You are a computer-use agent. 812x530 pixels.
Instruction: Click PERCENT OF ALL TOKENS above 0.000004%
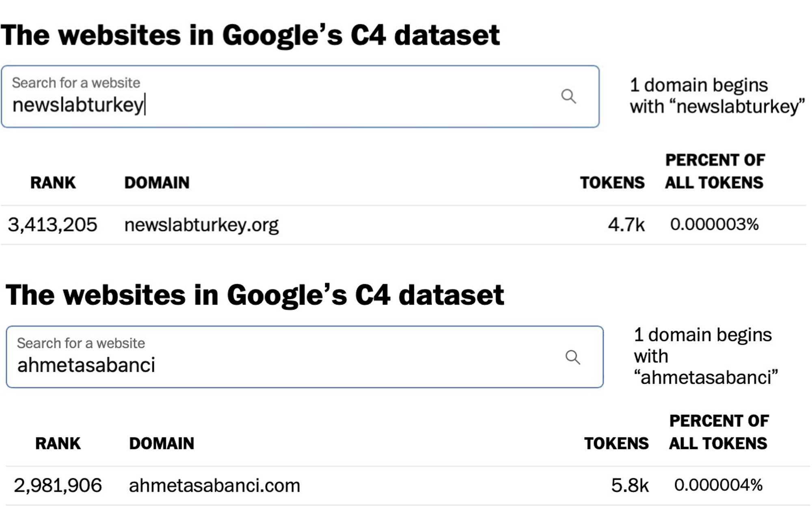point(719,432)
